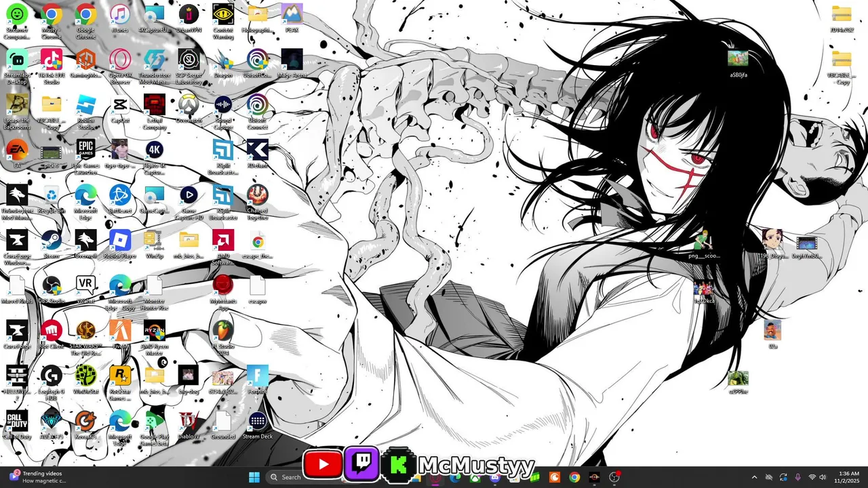The image size is (868, 488).
Task: Open the UrbanVPN shortcut
Action: point(189,18)
